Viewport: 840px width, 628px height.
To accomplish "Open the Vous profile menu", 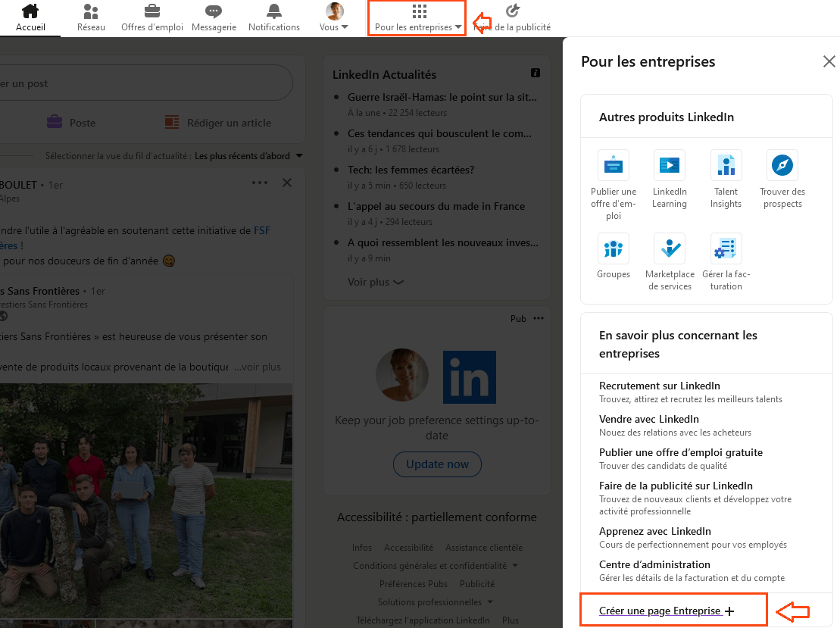I will pyautogui.click(x=334, y=17).
